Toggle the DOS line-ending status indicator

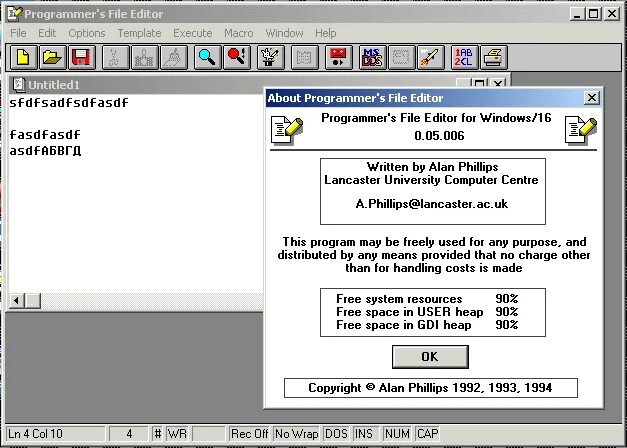[x=336, y=434]
